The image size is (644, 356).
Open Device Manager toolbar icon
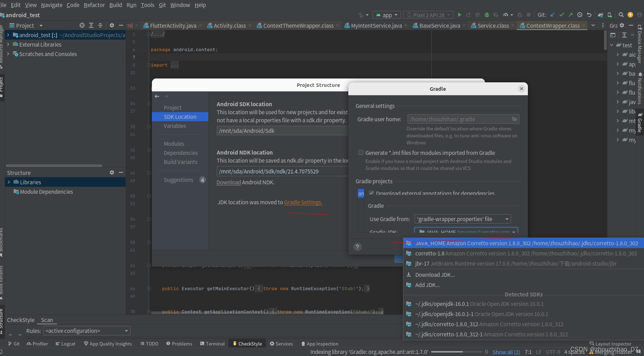click(x=610, y=15)
